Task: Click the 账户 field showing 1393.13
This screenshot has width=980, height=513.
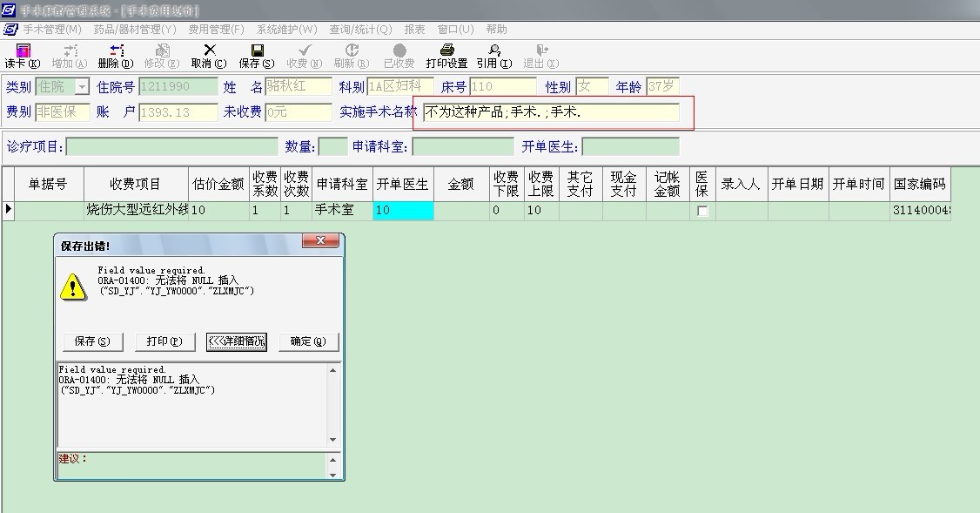Action: pyautogui.click(x=178, y=112)
